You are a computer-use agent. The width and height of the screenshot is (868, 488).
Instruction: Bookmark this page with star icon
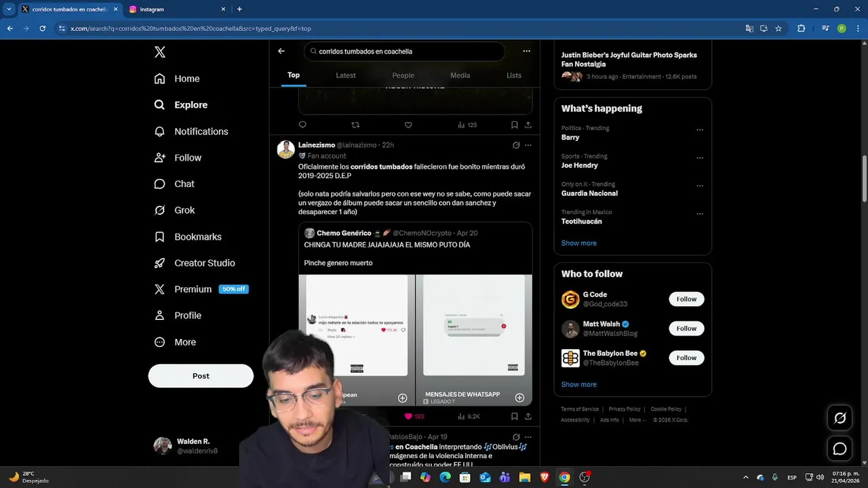coord(778,28)
